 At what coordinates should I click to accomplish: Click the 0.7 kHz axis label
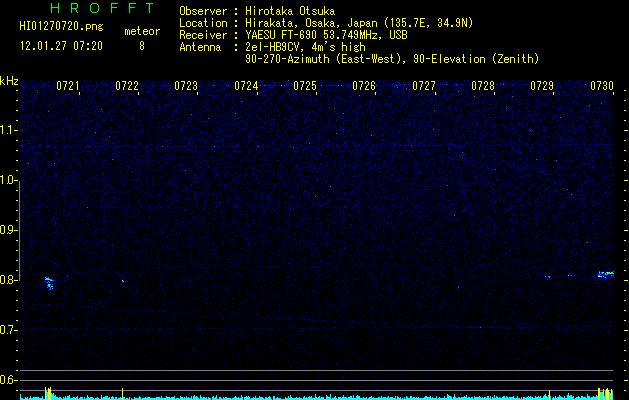click(8, 330)
